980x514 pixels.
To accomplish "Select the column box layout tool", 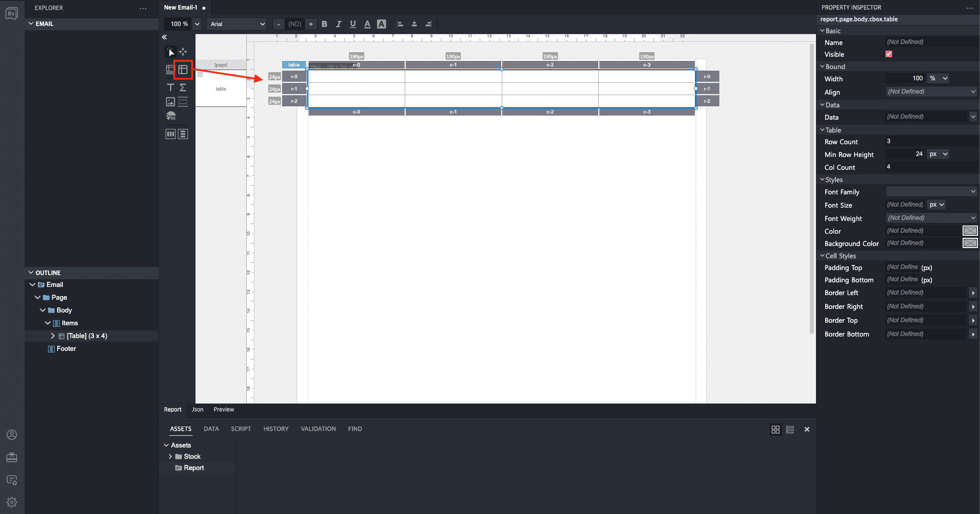I will tap(171, 134).
